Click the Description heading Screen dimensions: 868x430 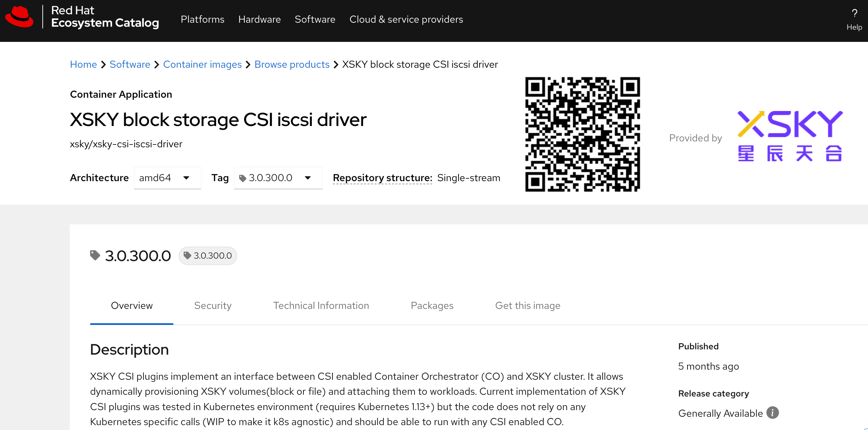click(129, 349)
